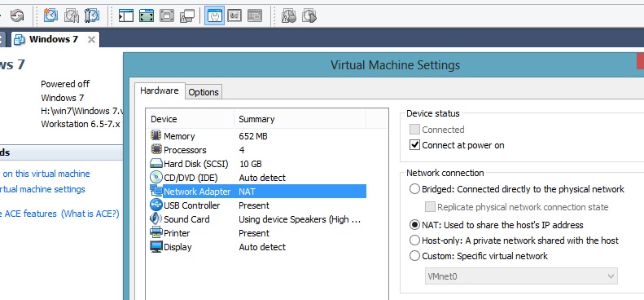Sort by the Summary column header
The height and width of the screenshot is (300, 644).
pos(300,119)
